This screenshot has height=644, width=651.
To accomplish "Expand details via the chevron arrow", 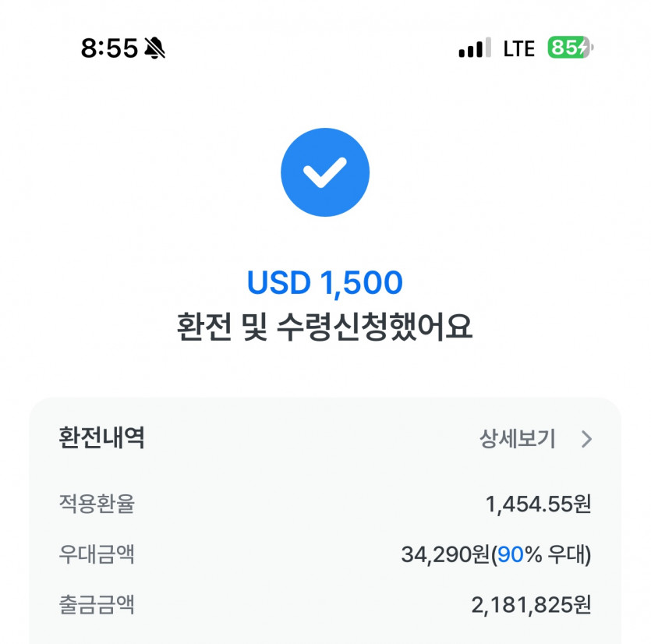I will point(587,440).
